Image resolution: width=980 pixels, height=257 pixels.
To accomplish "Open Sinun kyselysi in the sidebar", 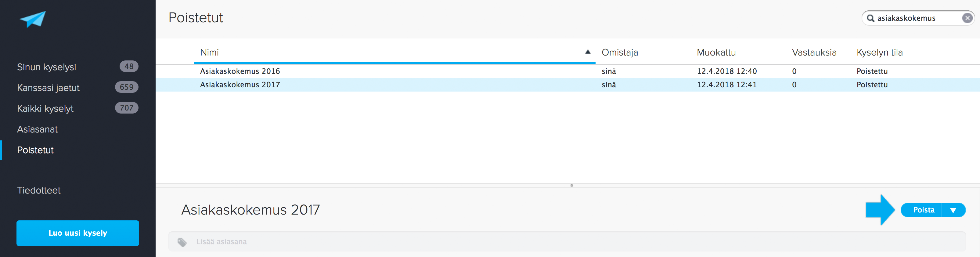I will [46, 67].
